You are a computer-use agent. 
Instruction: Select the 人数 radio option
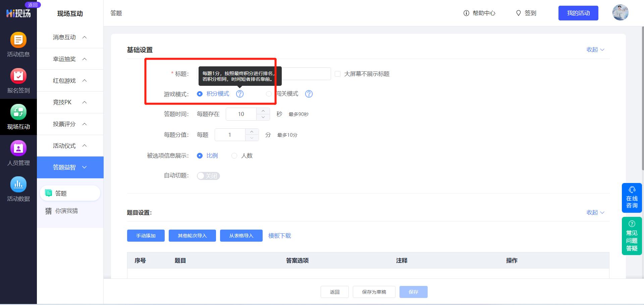(234, 156)
